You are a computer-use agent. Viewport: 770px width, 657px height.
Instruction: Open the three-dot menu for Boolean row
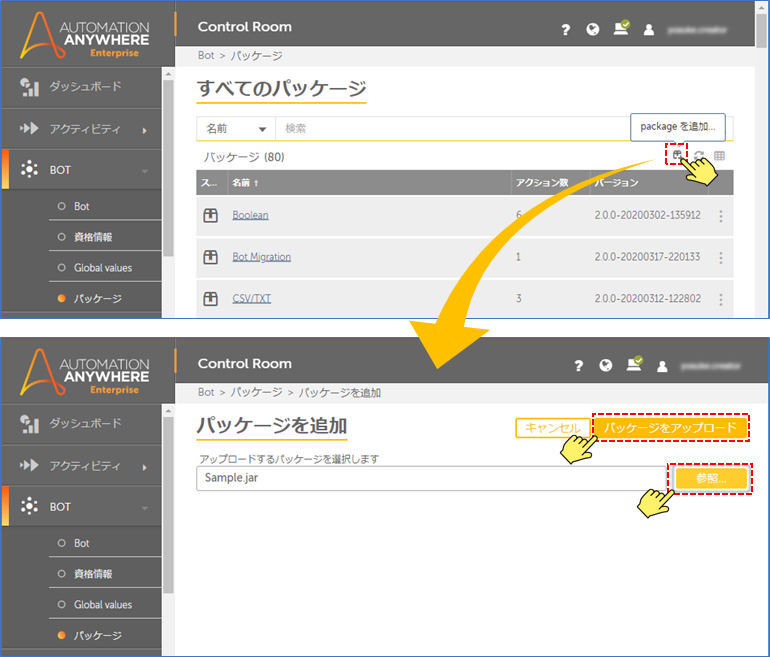721,215
